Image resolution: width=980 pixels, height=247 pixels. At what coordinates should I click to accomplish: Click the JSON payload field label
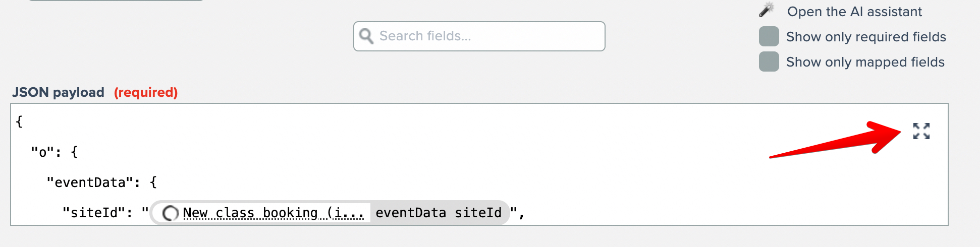click(58, 92)
